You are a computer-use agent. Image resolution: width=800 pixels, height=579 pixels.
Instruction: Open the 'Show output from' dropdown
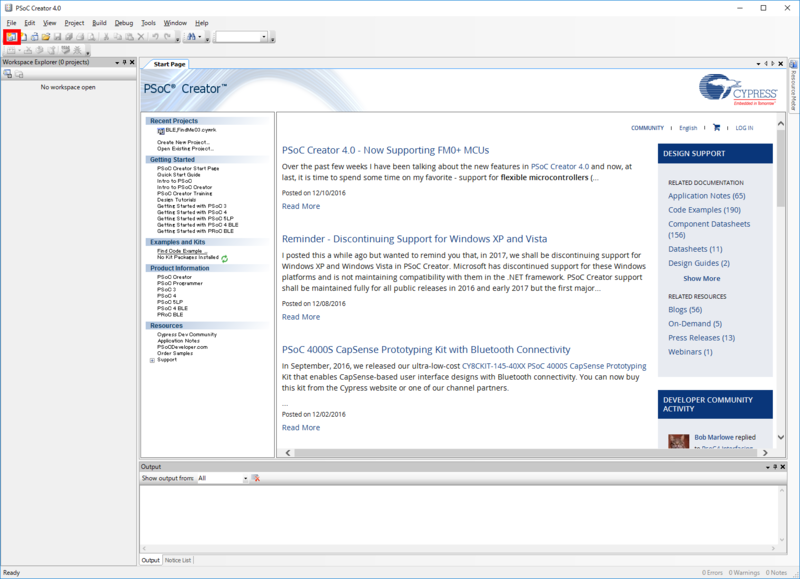(245, 479)
